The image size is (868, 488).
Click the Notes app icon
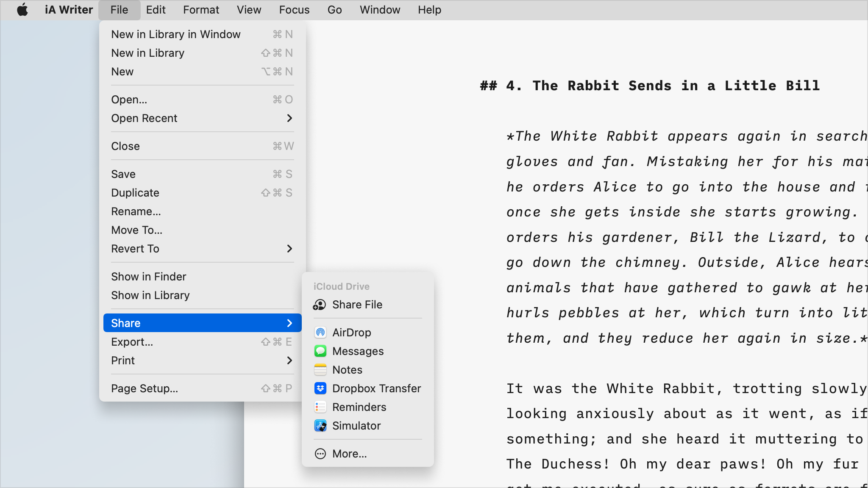pos(320,370)
